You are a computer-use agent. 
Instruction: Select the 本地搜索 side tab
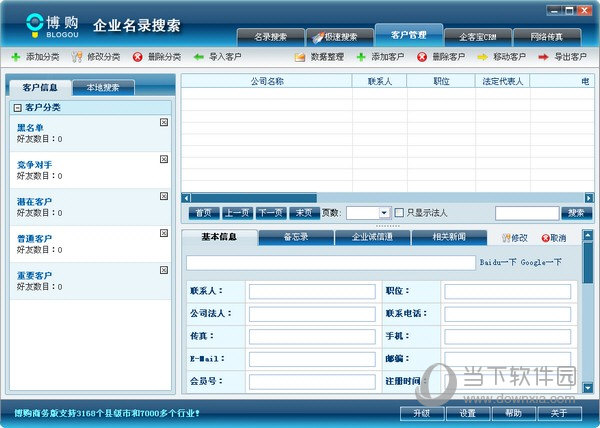pyautogui.click(x=103, y=88)
